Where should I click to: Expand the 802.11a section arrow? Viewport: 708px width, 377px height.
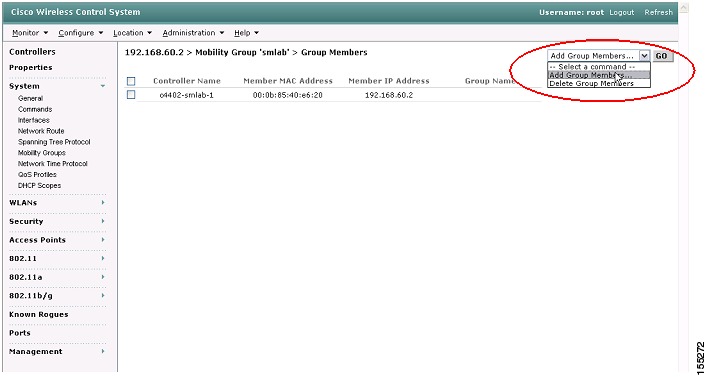pyautogui.click(x=103, y=277)
